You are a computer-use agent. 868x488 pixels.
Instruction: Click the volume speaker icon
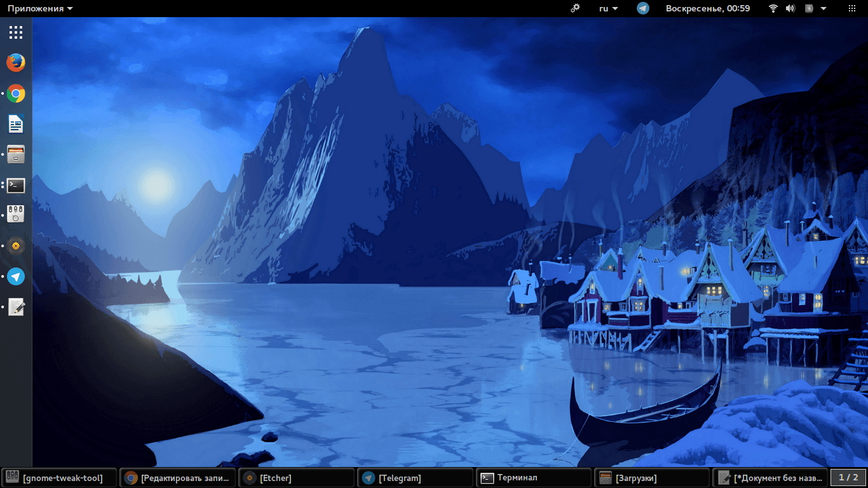coord(790,8)
